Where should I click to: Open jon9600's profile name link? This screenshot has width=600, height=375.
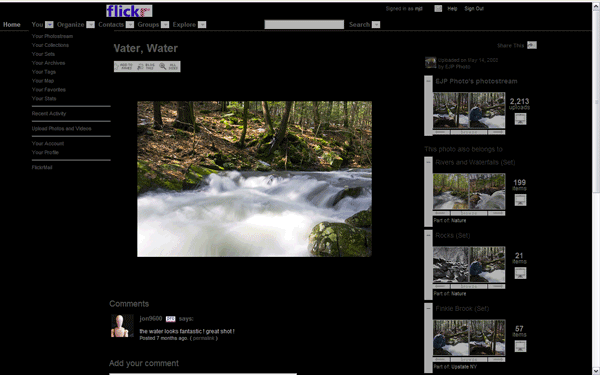coord(151,319)
